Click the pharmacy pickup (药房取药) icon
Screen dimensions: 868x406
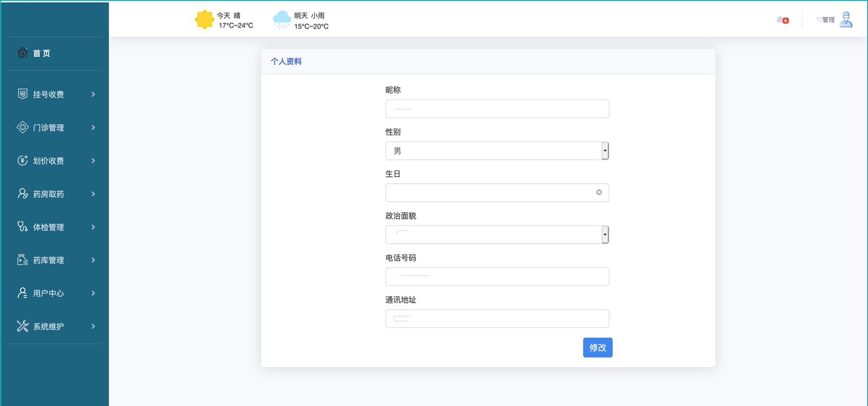[x=22, y=194]
